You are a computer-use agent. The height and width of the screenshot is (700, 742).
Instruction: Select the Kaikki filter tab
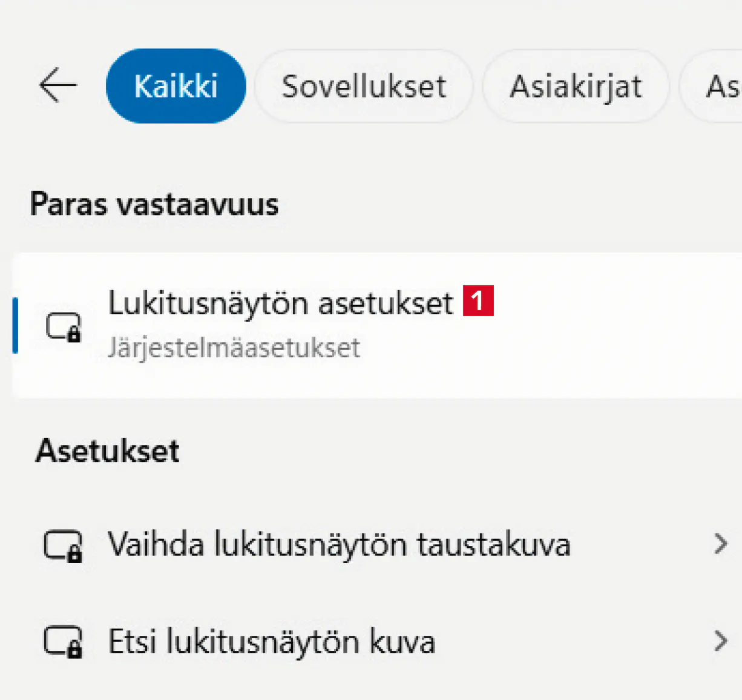click(176, 86)
